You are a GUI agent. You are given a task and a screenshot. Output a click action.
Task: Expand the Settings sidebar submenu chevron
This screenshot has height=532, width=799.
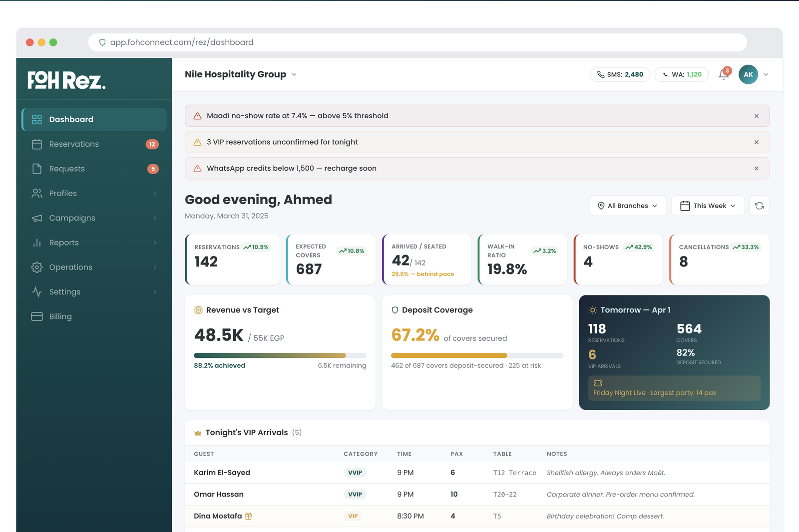(155, 291)
